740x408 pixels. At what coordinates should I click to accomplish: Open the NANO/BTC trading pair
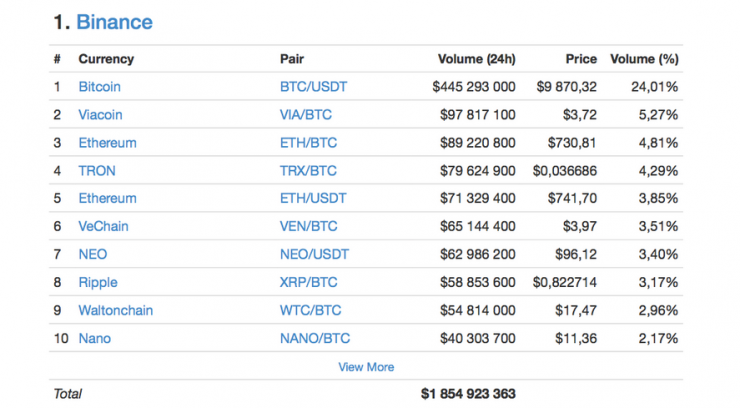(315, 338)
